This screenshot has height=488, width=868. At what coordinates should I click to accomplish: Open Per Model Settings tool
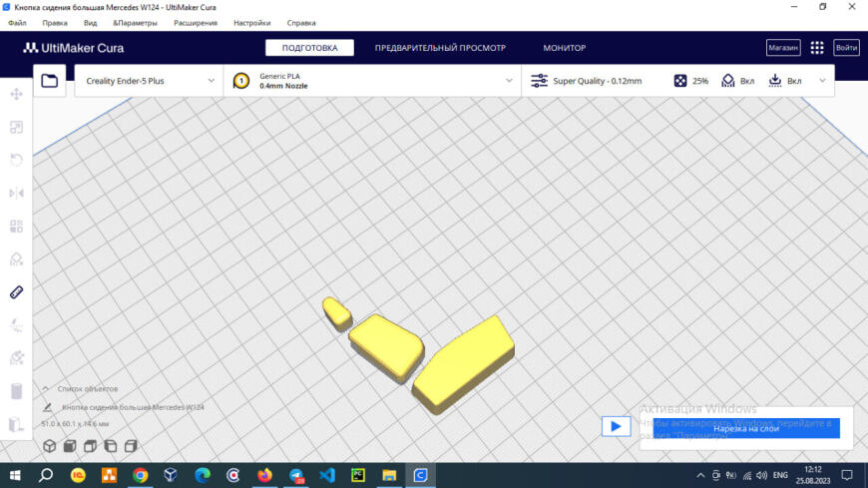tap(16, 226)
